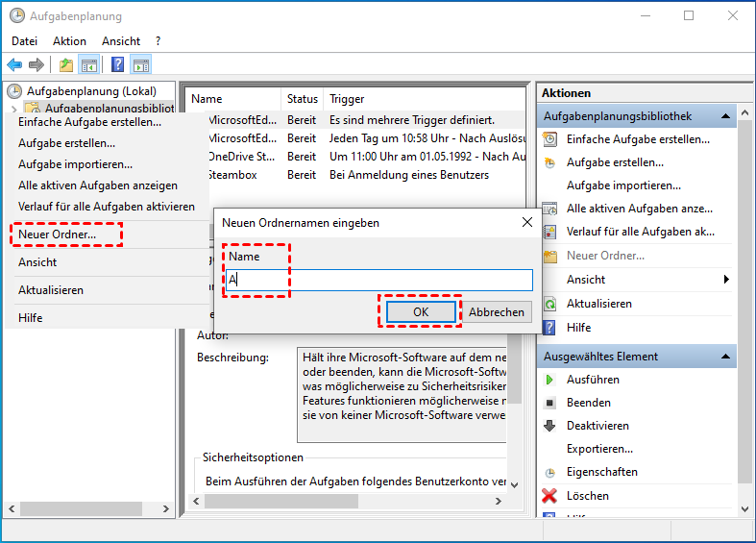Click Exportieren... in Ausgewähltes Element
The width and height of the screenshot is (756, 543).
point(599,449)
